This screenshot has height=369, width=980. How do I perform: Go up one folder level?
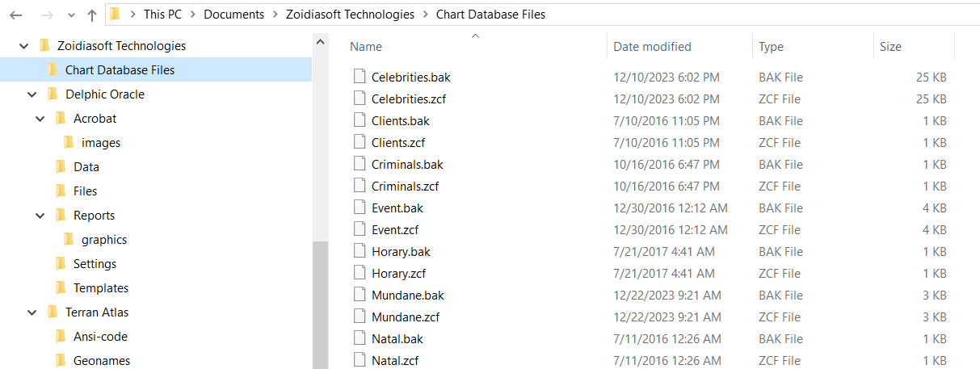coord(91,15)
